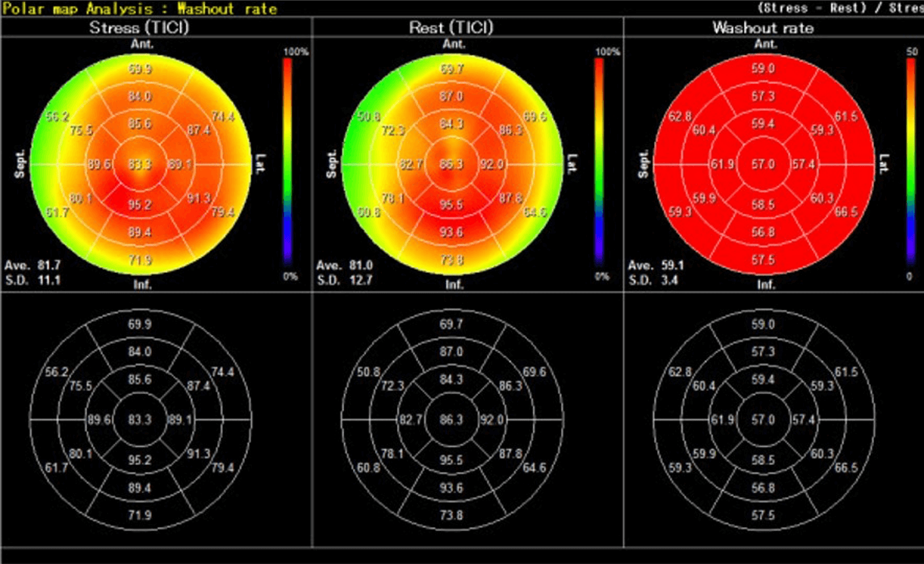Screen dimensions: 924x564
Task: Select center segment 83.3 on colored Stress map
Action: click(140, 164)
